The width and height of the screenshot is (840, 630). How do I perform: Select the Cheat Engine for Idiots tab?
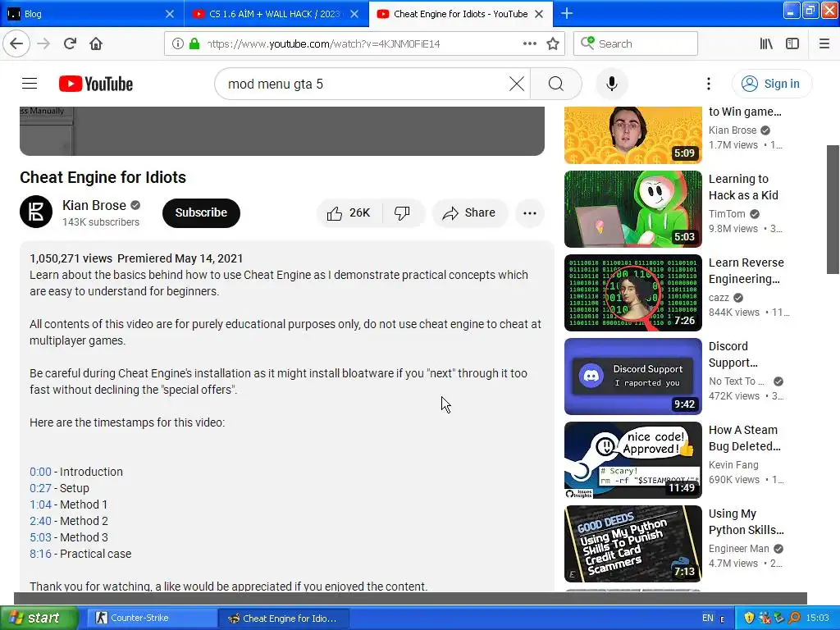click(461, 14)
